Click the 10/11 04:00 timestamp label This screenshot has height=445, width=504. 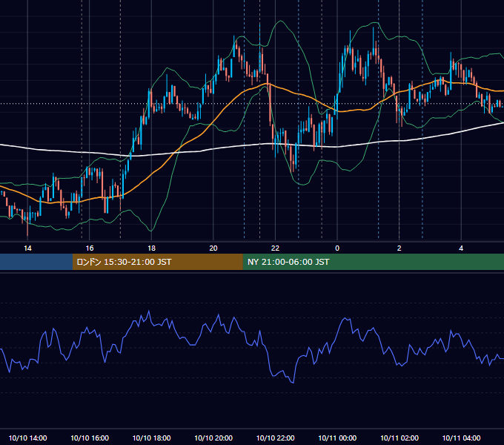tap(461, 438)
